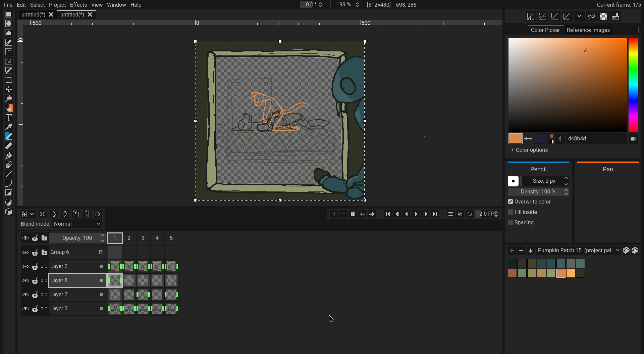The image size is (644, 354).
Task: Select the Zoom magnifier tool
Action: point(9,99)
